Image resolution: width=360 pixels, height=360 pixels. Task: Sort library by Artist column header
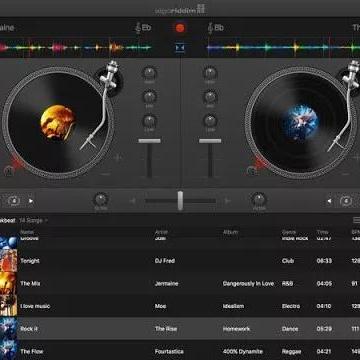(161, 232)
